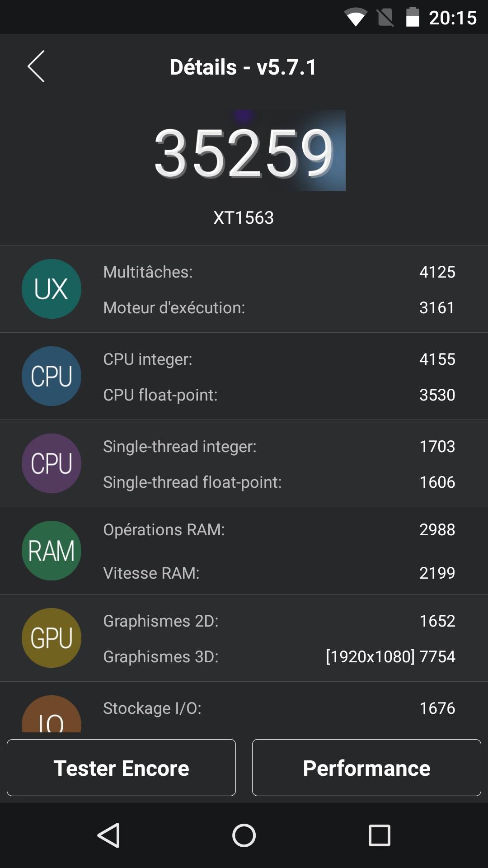Viewport: 488px width, 868px height.
Task: Tap the blue CPU category icon
Action: pos(52,376)
